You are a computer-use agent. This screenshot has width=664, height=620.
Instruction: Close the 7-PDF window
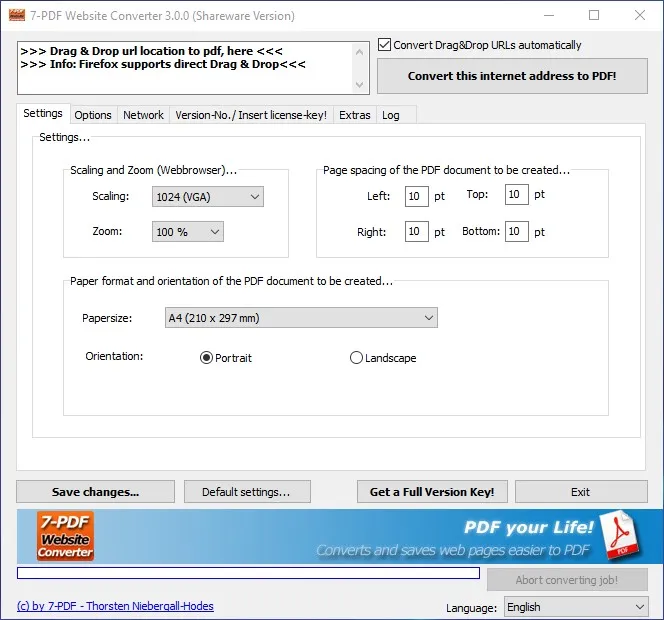[640, 16]
